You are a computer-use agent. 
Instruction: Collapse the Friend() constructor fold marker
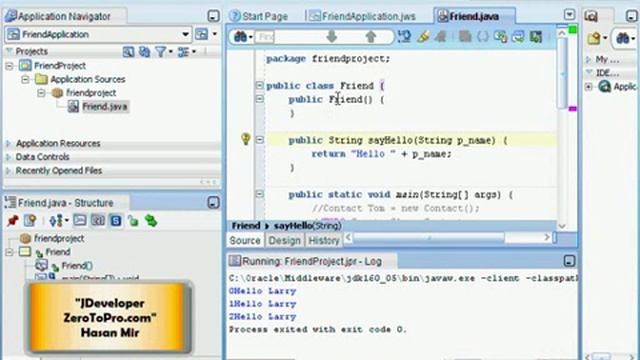[259, 99]
